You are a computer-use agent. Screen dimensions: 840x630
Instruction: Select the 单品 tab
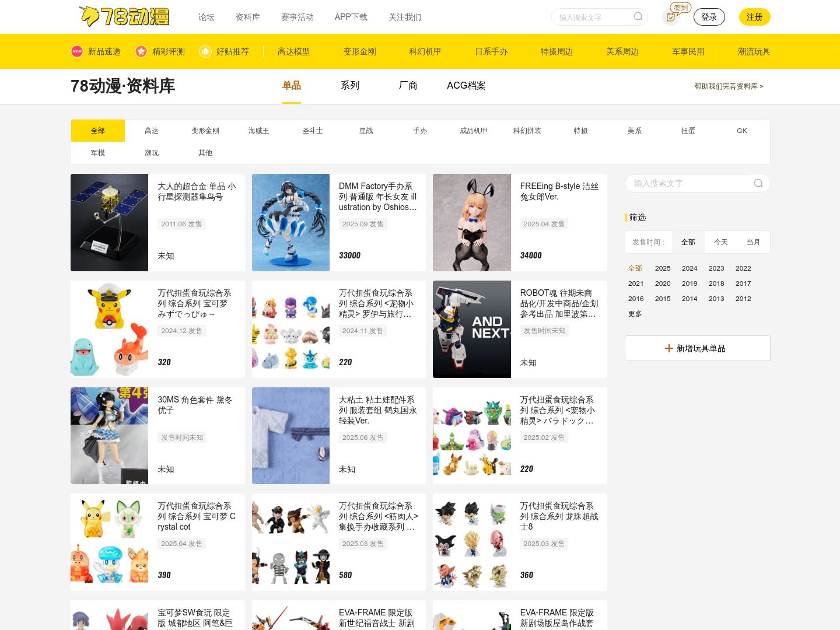click(x=292, y=86)
